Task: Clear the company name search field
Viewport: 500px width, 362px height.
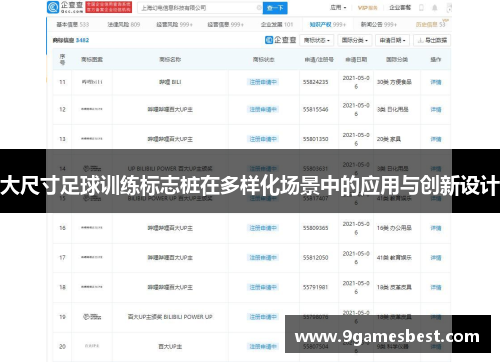Action: coord(259,7)
